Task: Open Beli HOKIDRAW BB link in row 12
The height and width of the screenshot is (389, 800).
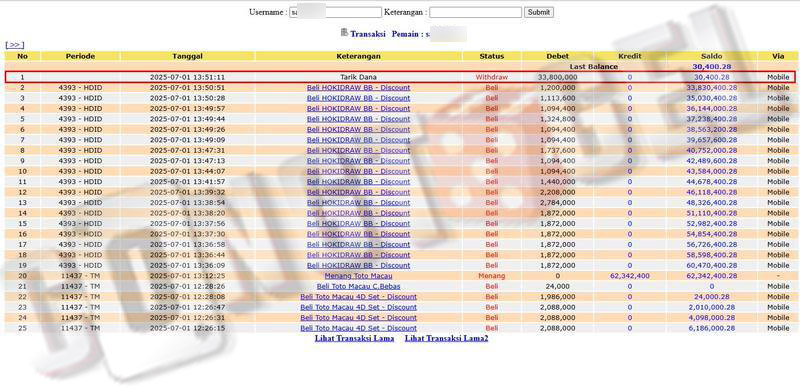Action: pyautogui.click(x=359, y=192)
